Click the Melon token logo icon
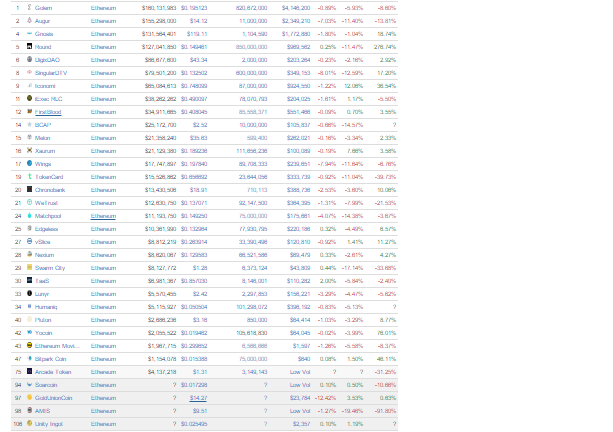613x432 pixels. pyautogui.click(x=29, y=137)
